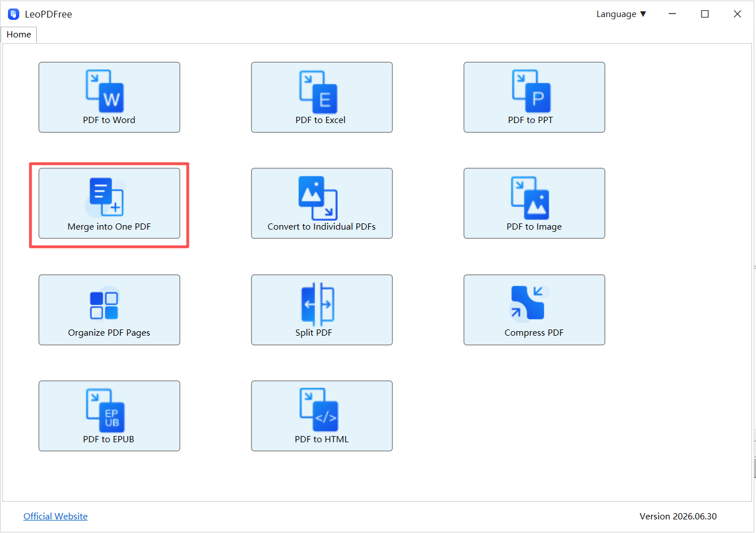Viewport: 756px width, 533px height.
Task: Launch the PDF to EPUB icon
Action: [x=105, y=411]
